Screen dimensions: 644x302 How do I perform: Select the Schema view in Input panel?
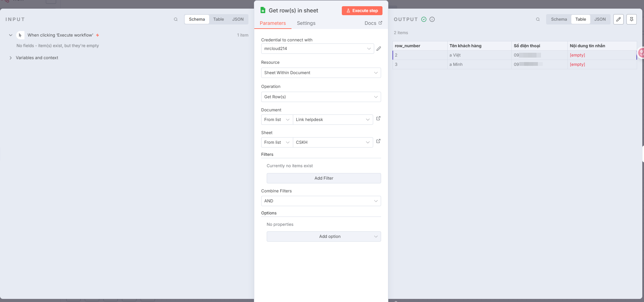click(x=197, y=19)
